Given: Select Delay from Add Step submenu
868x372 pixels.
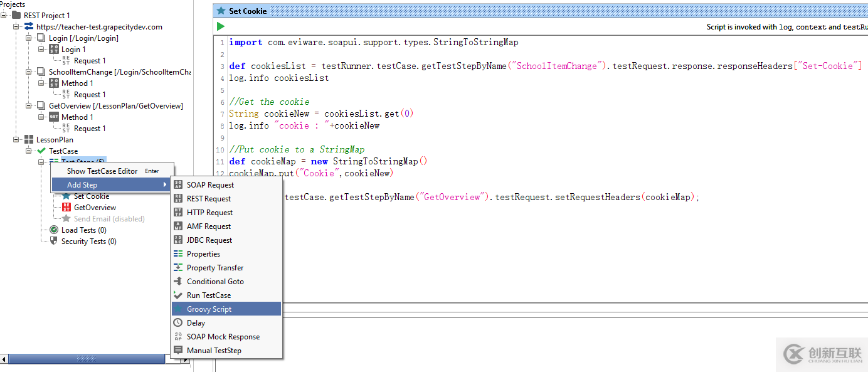Looking at the screenshot, I should 226,322.
